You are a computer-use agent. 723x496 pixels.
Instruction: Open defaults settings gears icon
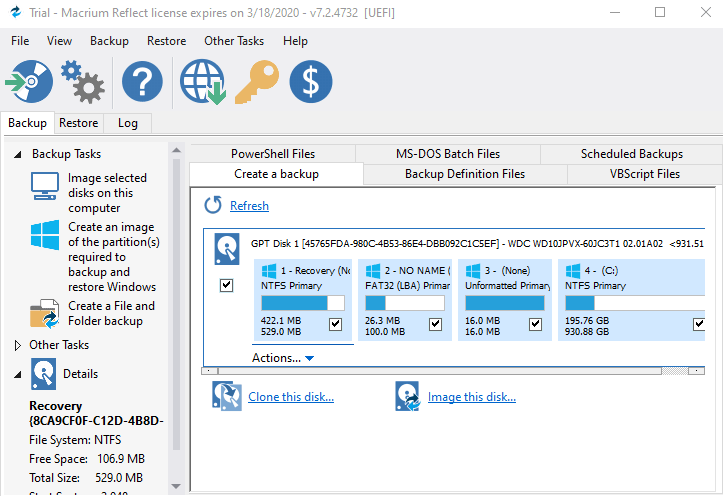pos(83,82)
